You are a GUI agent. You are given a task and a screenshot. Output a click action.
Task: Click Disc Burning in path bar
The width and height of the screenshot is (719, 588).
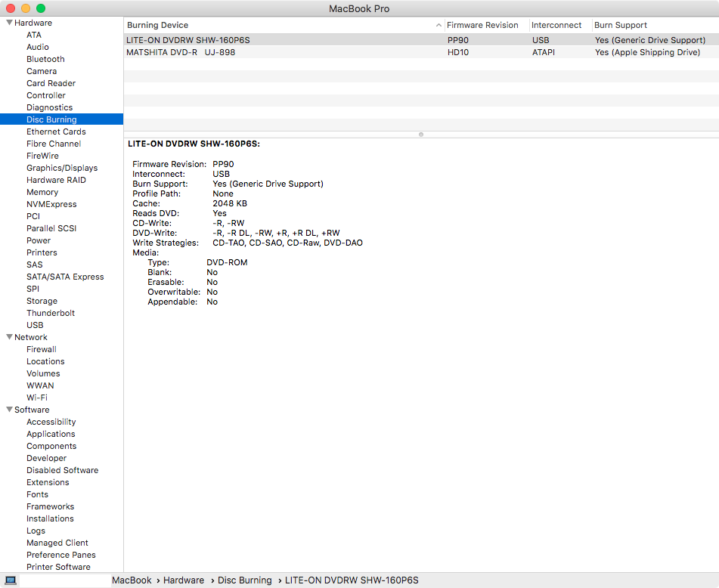(x=244, y=580)
